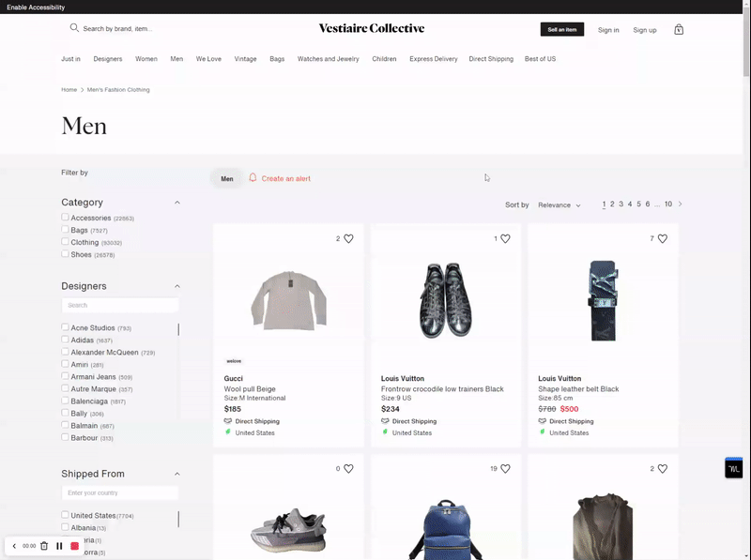Click the Men filter chip

[227, 178]
